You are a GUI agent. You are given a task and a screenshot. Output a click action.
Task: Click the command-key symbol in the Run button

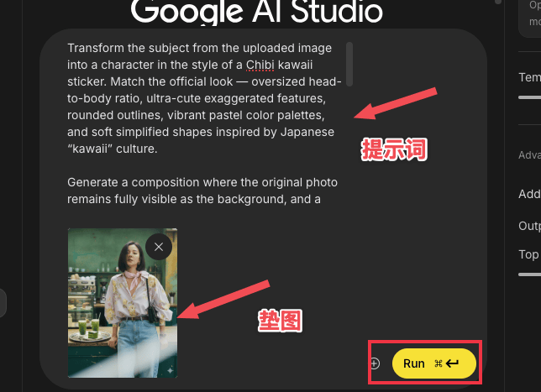point(439,363)
